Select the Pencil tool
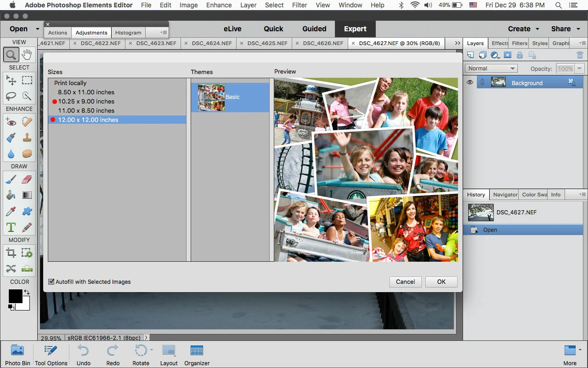 (x=27, y=227)
